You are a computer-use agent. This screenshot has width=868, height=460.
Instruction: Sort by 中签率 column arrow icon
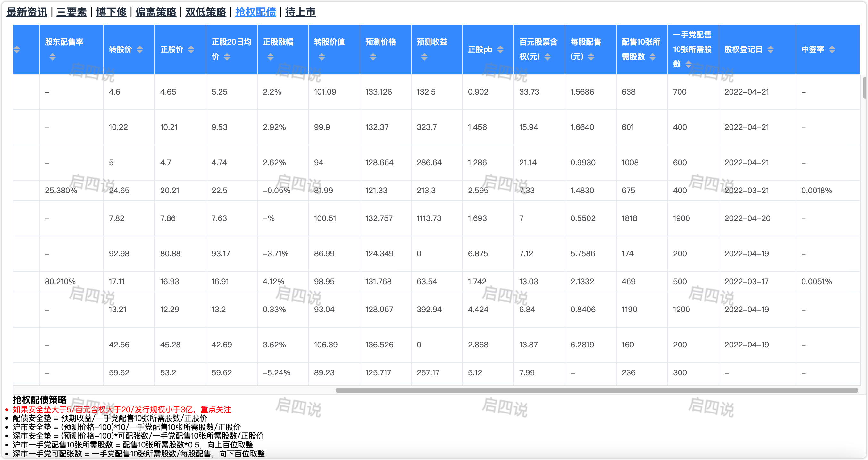(832, 50)
